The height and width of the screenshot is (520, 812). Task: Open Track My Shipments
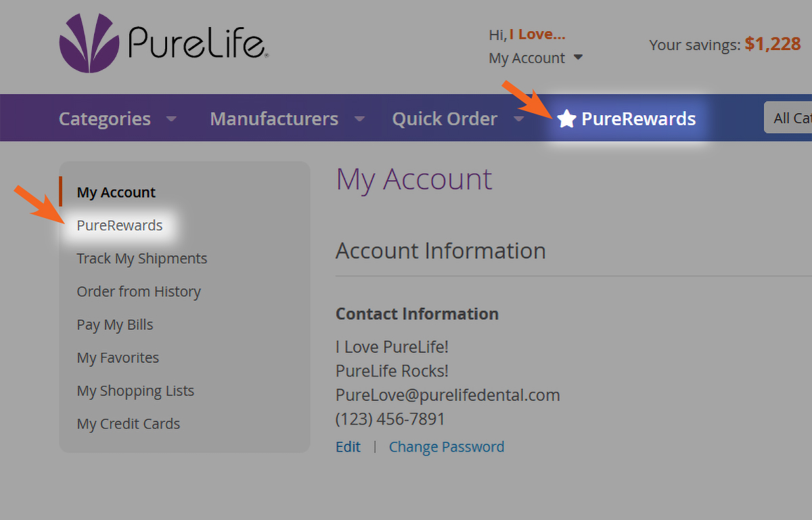pos(142,259)
